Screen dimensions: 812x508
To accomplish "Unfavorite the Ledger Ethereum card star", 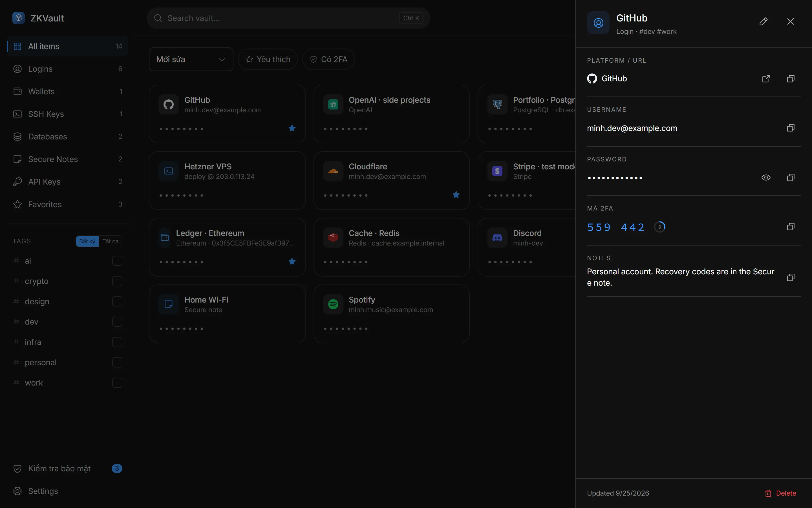I will (x=292, y=261).
